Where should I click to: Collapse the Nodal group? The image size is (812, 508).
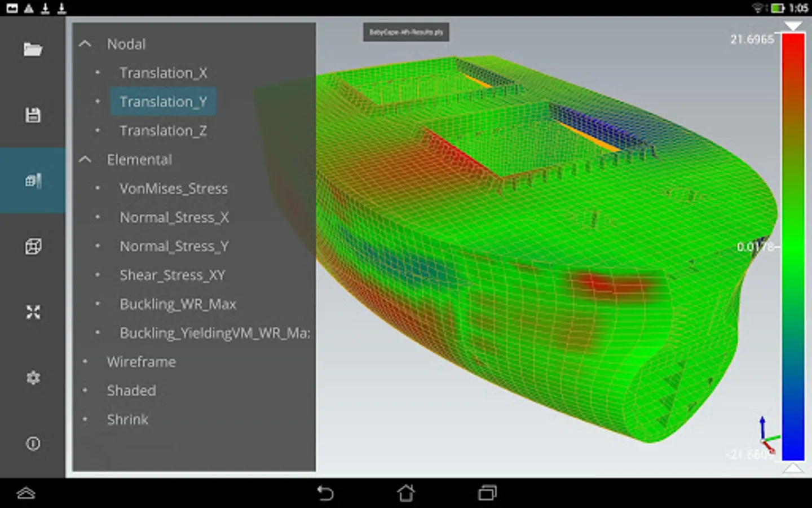[85, 44]
